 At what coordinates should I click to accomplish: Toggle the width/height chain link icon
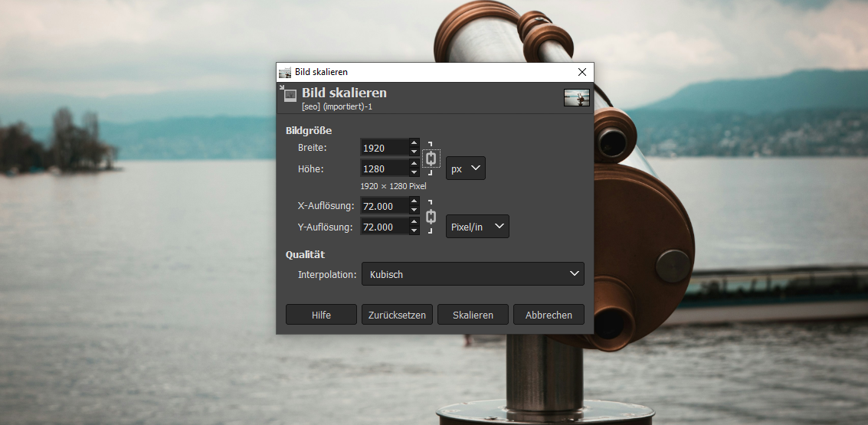(431, 159)
